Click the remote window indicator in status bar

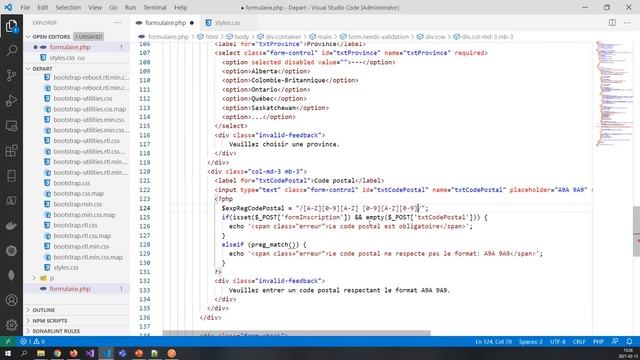tap(8, 341)
